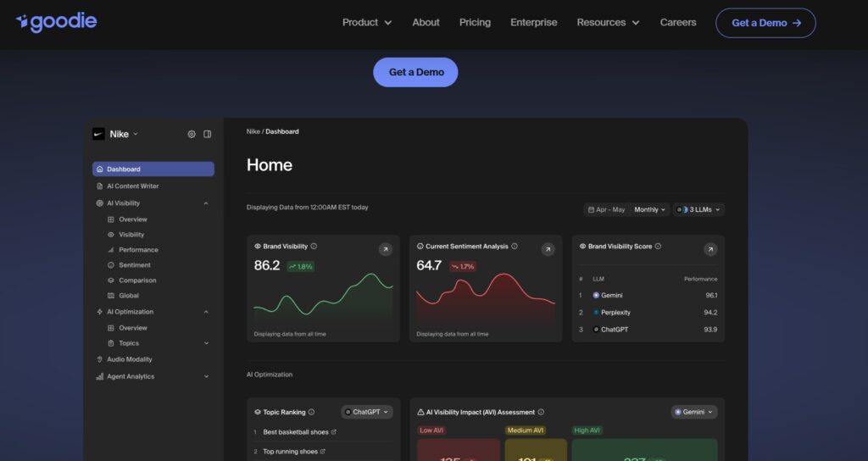
Task: Open the Product dropdown menu
Action: coord(367,23)
